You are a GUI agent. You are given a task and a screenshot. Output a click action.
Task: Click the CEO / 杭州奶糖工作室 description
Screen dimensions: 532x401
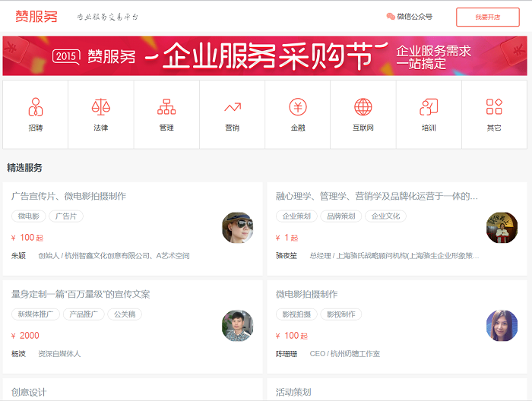coord(345,354)
